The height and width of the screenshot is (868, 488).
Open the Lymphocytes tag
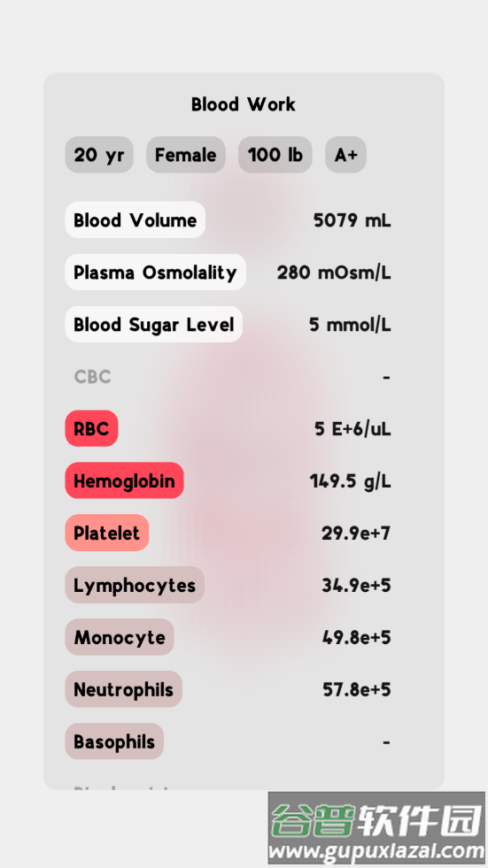135,585
